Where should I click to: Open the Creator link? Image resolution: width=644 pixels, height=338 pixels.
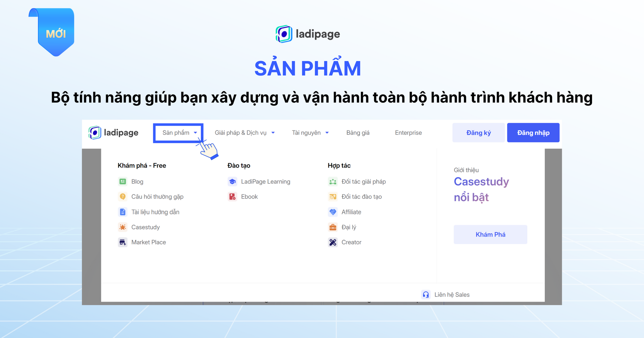point(351,242)
